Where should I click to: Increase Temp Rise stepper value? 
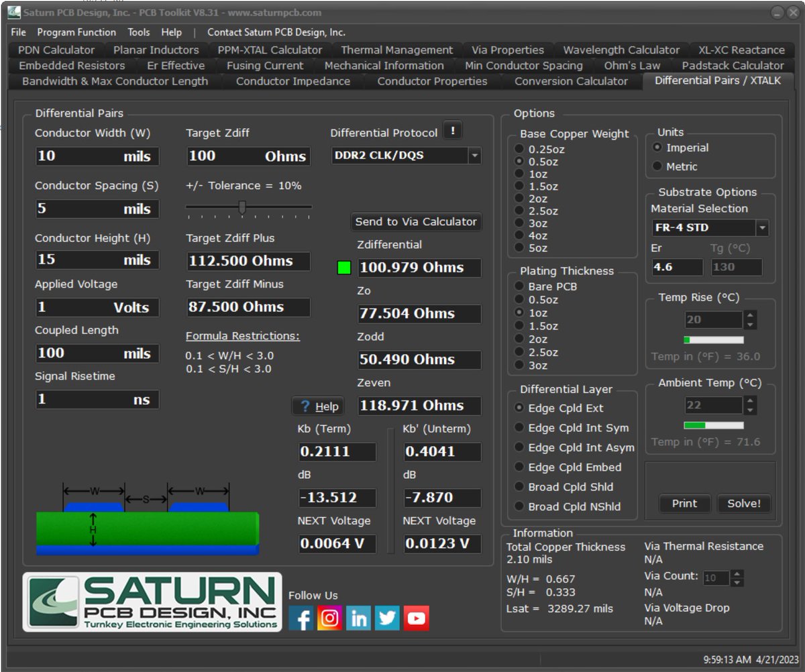click(750, 315)
